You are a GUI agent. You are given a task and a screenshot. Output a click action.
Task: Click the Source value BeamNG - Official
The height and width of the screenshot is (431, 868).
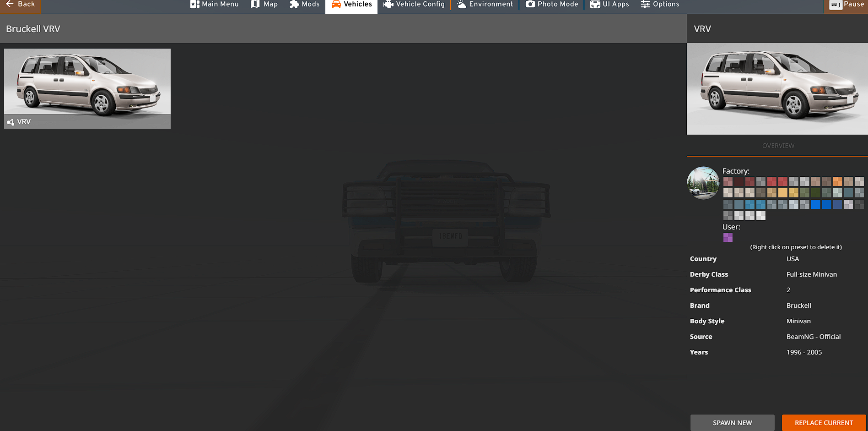pyautogui.click(x=814, y=337)
